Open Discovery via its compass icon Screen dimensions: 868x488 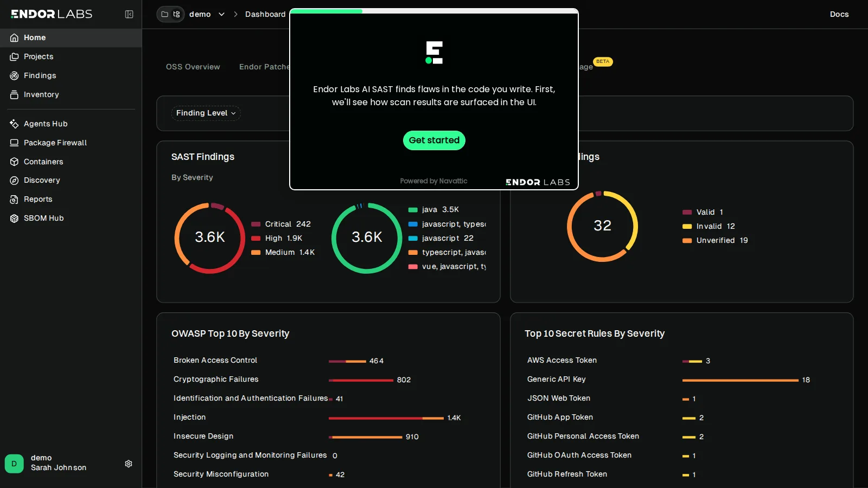[x=14, y=181]
